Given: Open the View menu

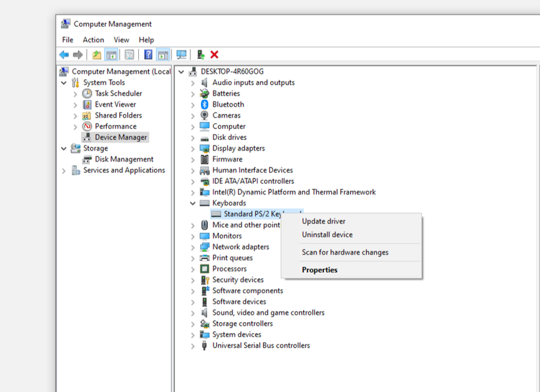Looking at the screenshot, I should (x=121, y=40).
